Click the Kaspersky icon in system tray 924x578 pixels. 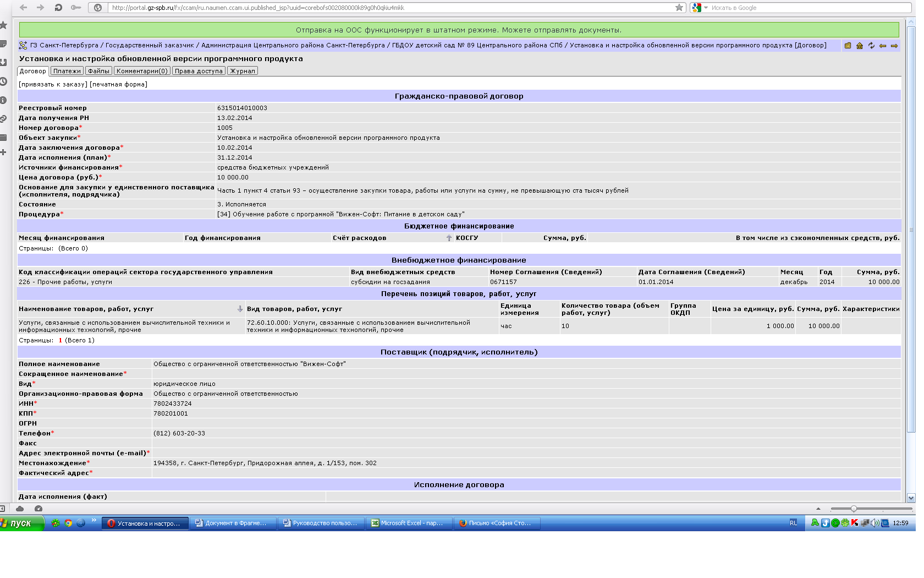[x=854, y=523]
